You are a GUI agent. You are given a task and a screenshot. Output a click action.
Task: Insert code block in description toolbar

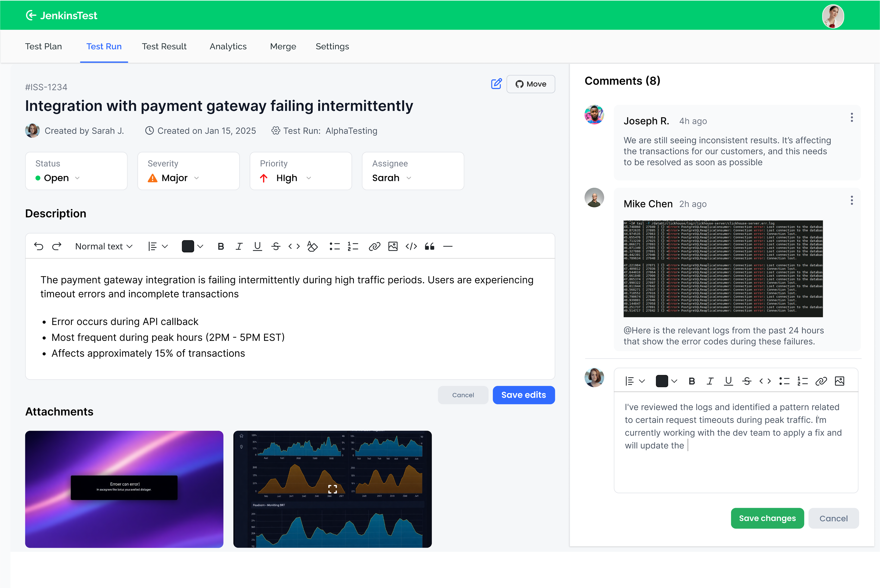click(411, 246)
